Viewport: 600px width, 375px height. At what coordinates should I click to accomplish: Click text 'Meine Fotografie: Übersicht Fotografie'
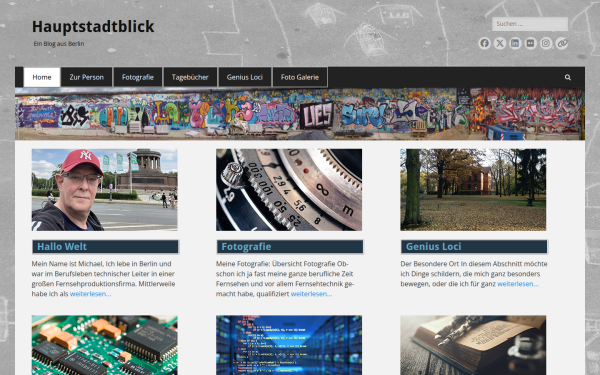pyautogui.click(x=276, y=264)
